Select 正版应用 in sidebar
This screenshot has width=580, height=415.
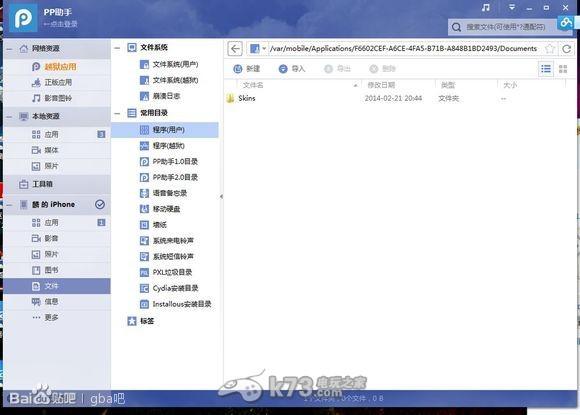point(57,82)
